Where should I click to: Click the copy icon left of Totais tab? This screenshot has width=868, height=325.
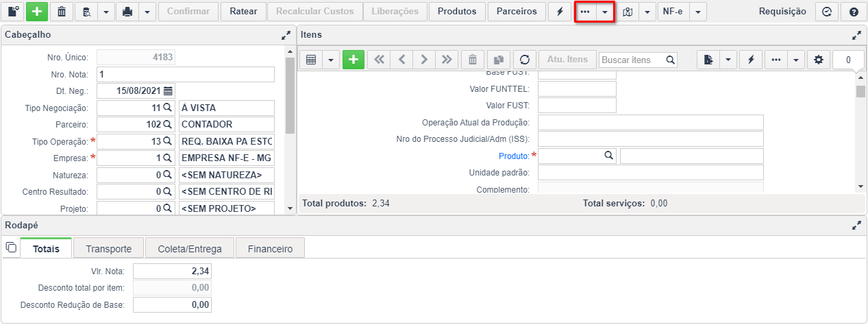[x=11, y=248]
